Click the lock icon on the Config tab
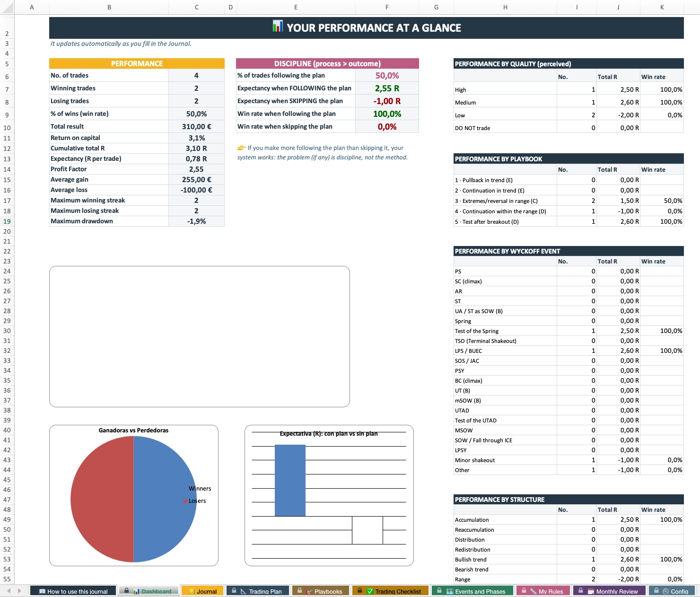 656,590
